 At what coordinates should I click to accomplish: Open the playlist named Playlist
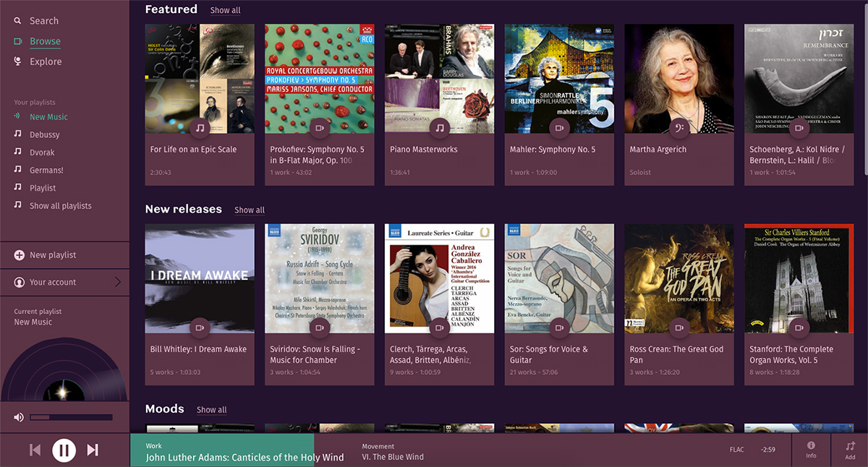[x=43, y=188]
